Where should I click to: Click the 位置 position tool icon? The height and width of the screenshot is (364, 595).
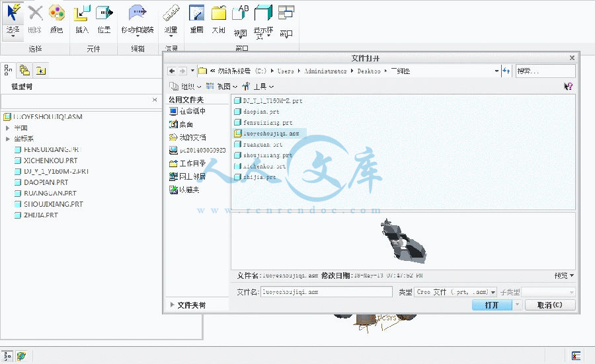(104, 19)
